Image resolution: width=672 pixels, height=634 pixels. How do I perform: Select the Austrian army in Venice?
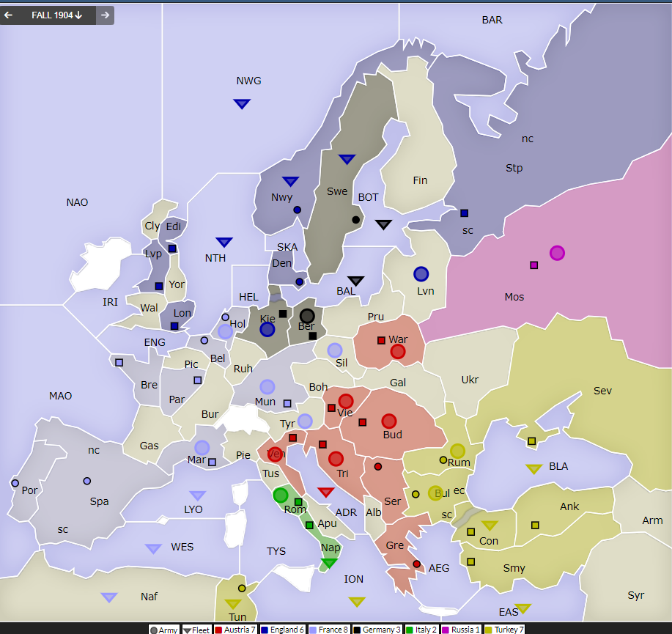(275, 454)
